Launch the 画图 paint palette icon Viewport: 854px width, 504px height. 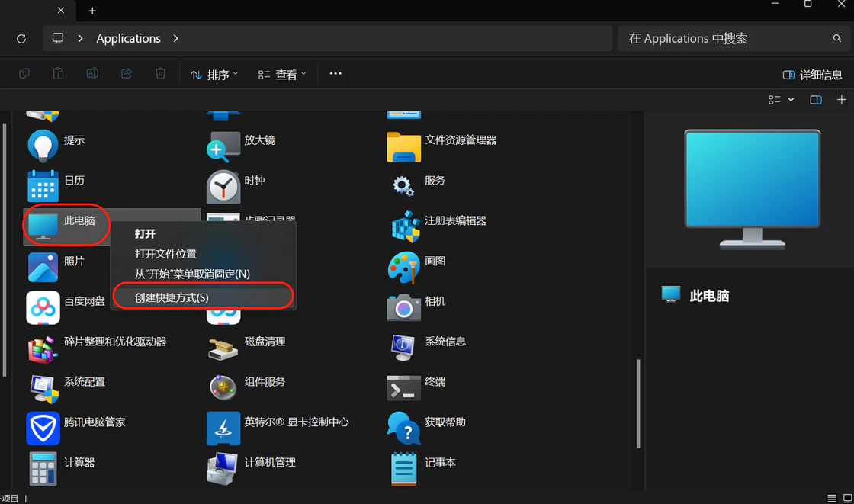point(403,267)
